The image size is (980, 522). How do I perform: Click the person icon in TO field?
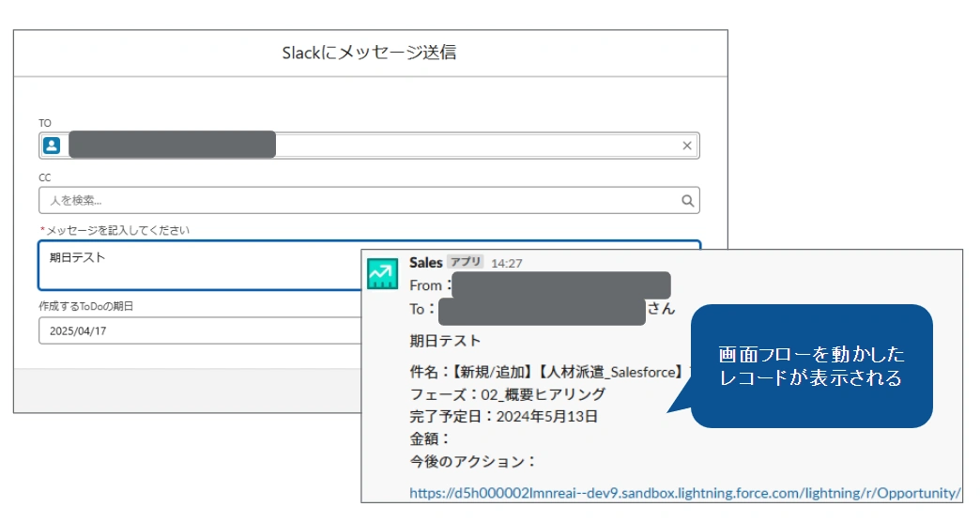pyautogui.click(x=52, y=146)
